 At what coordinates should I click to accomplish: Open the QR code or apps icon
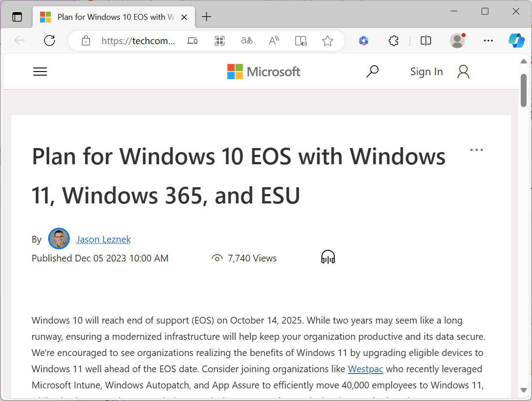[x=220, y=41]
